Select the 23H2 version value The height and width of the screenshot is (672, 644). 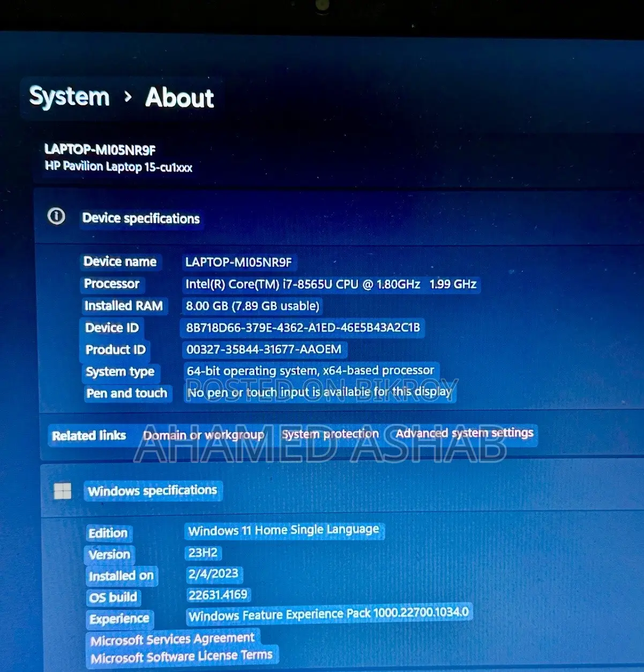point(203,552)
